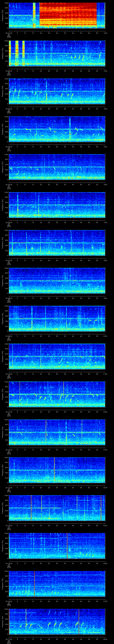Click the spectrogram panel starting at 20:15:00

click(57, 546)
